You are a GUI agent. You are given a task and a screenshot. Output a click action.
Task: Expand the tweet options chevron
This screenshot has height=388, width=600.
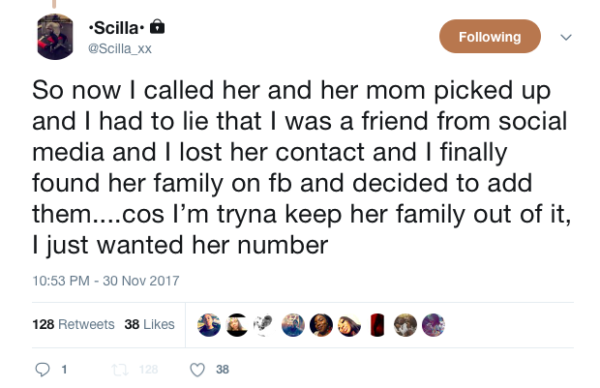(x=566, y=37)
